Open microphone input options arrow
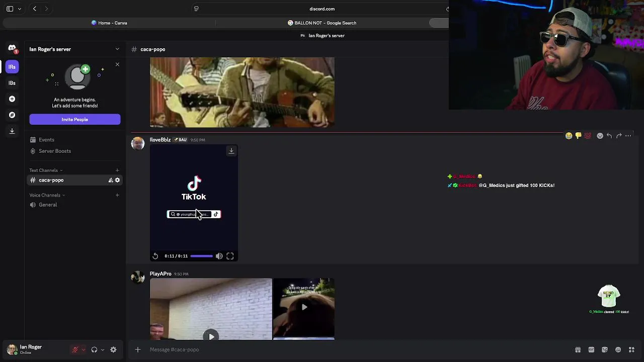Image resolution: width=644 pixels, height=362 pixels. (83, 350)
